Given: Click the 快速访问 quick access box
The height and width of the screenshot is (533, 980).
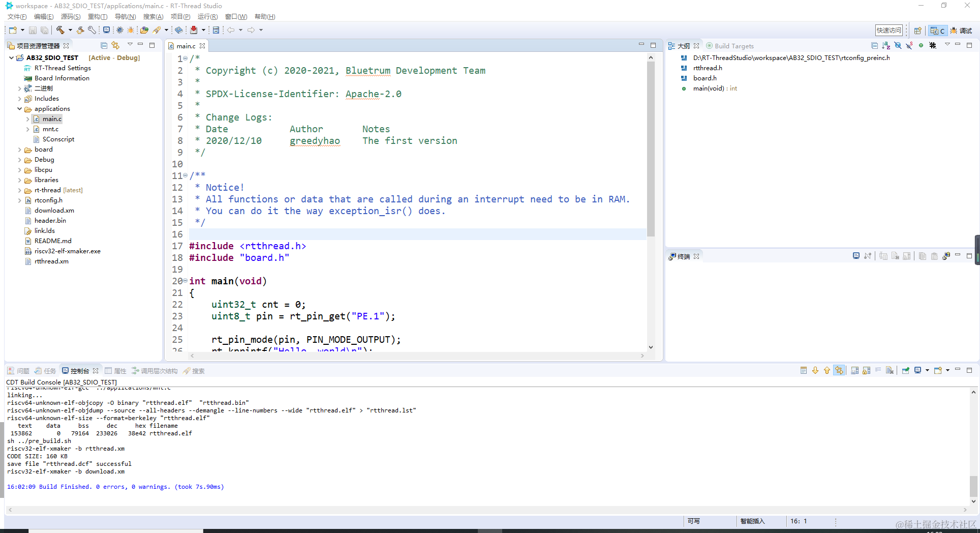Looking at the screenshot, I should point(889,31).
